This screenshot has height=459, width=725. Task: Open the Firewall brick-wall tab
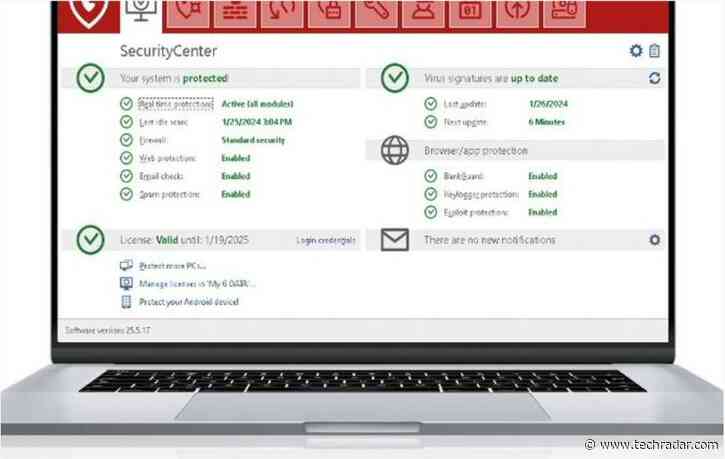(235, 13)
